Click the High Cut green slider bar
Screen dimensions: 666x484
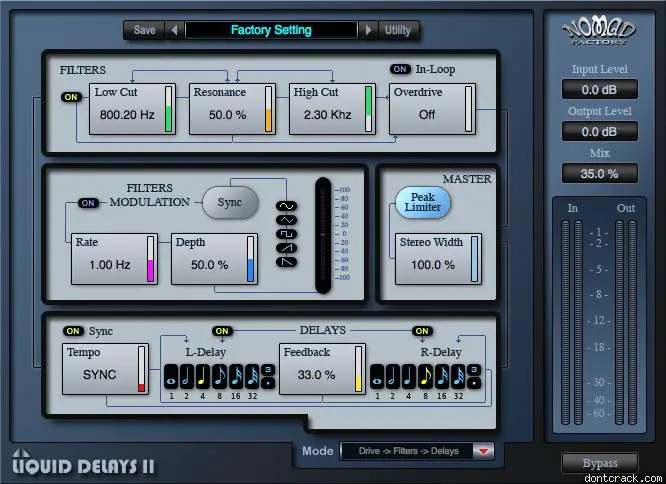[x=369, y=109]
